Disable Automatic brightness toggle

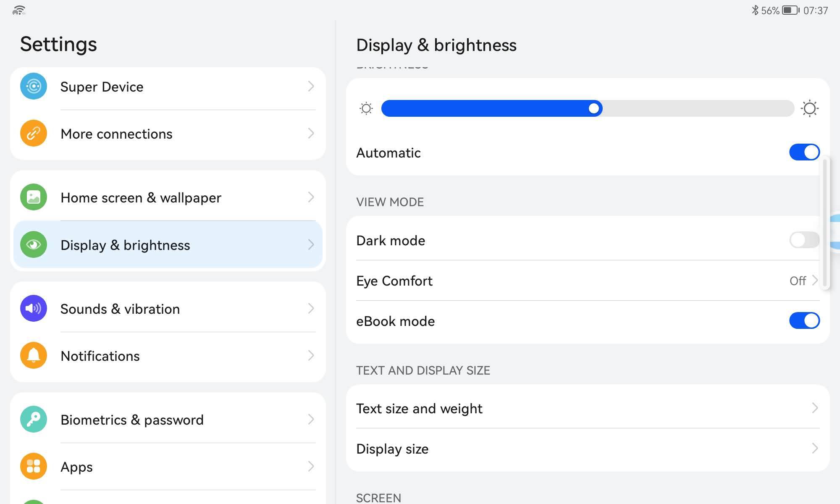(x=804, y=152)
